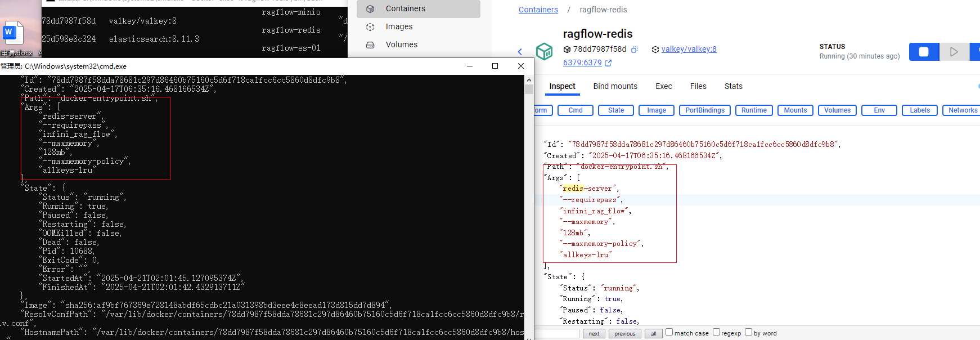This screenshot has height=340, width=980.
Task: Jump to the Volumes section chip
Action: tap(837, 110)
